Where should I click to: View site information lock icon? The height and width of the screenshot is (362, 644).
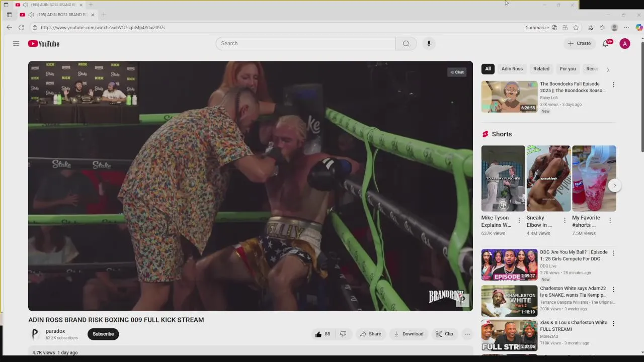[35, 28]
